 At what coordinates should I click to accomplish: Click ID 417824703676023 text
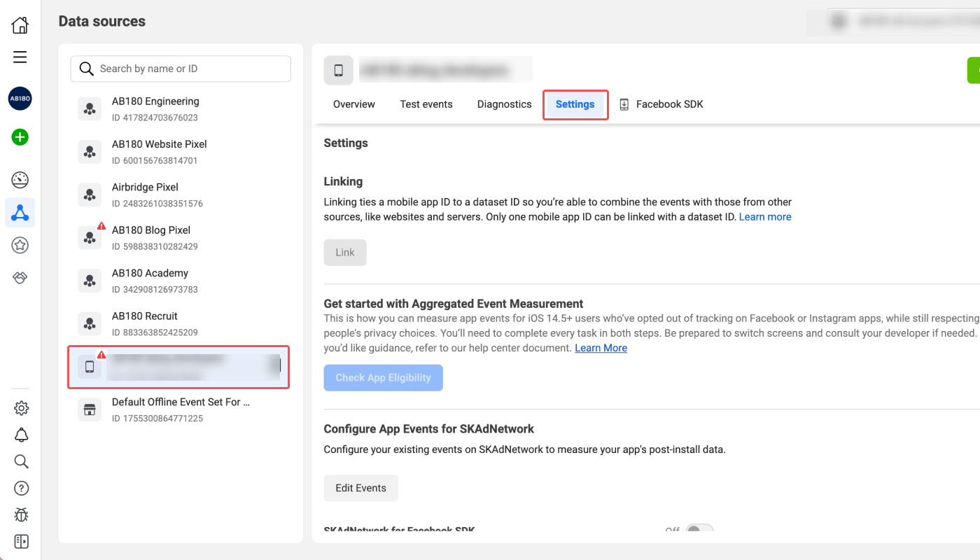point(155,118)
